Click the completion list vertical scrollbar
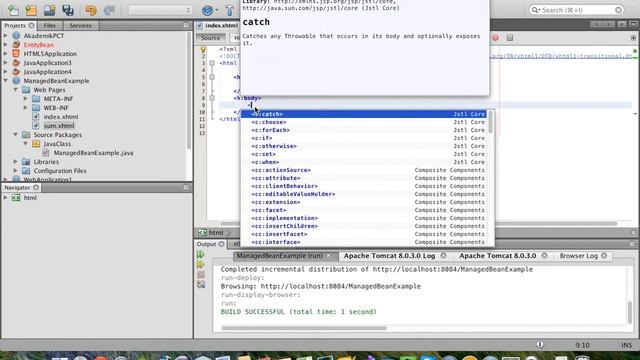 pyautogui.click(x=491, y=122)
